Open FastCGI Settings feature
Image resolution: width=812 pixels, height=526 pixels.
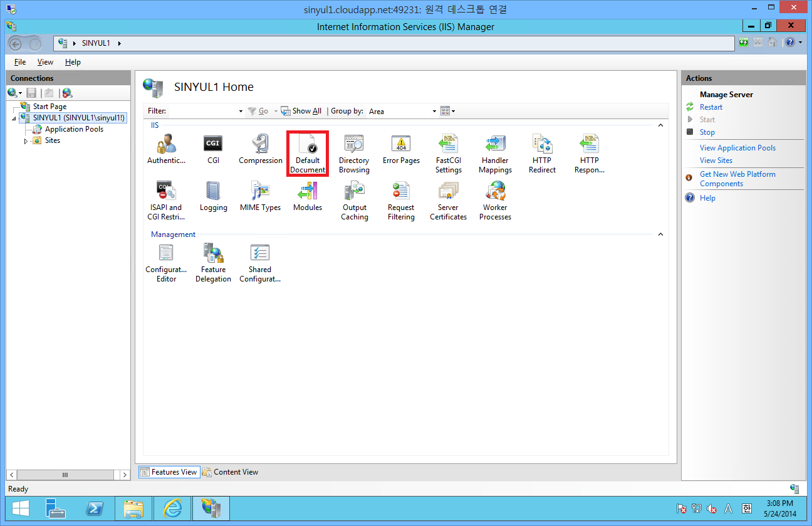pos(449,154)
